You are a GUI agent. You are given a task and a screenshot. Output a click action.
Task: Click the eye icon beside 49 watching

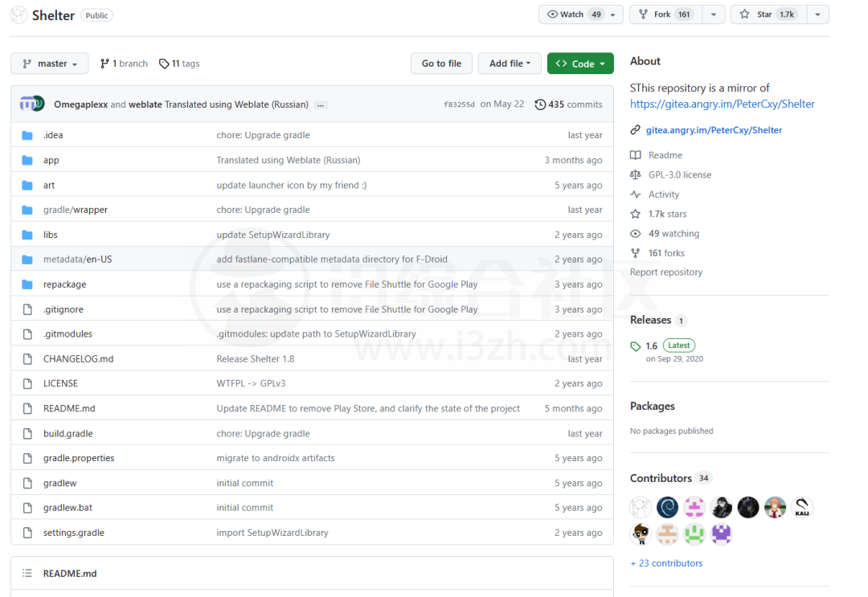click(x=636, y=234)
